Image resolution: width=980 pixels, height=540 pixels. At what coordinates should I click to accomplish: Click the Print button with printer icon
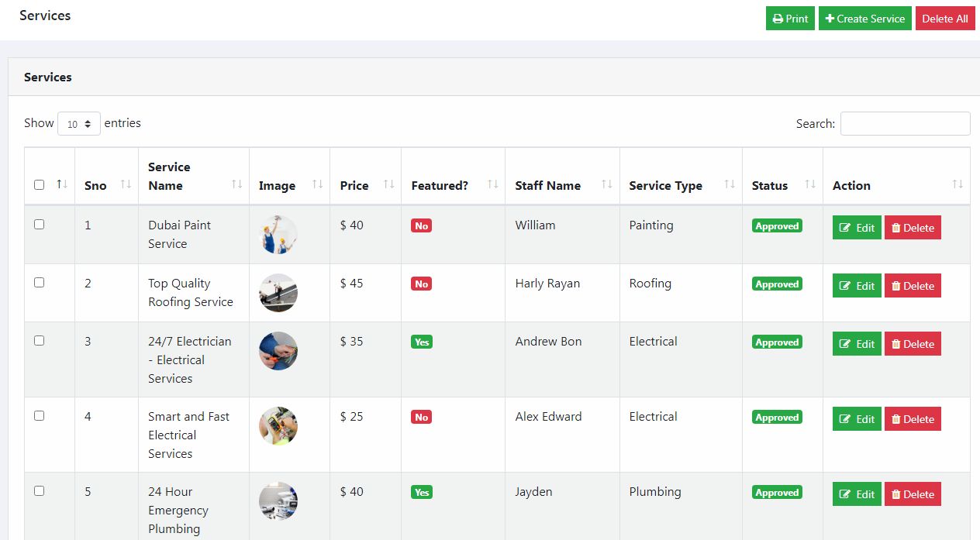coord(790,19)
